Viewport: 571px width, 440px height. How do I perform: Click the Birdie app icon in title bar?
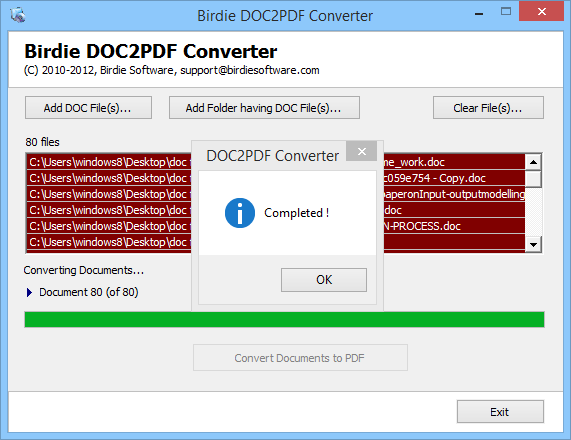pos(17,15)
